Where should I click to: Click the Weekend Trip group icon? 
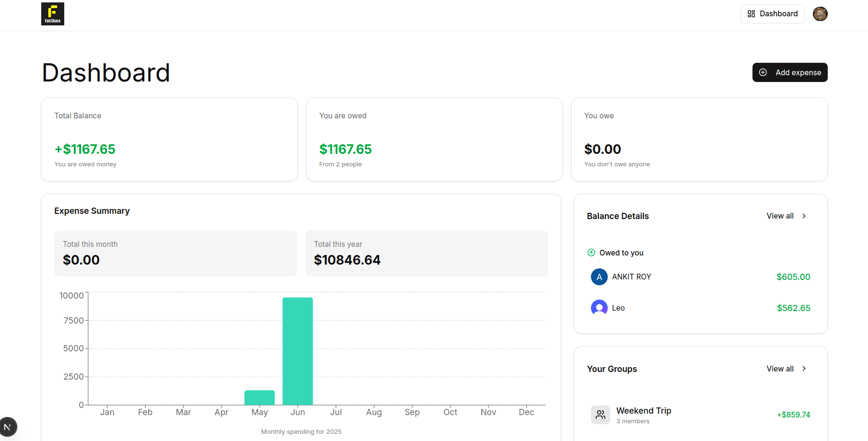(x=600, y=415)
